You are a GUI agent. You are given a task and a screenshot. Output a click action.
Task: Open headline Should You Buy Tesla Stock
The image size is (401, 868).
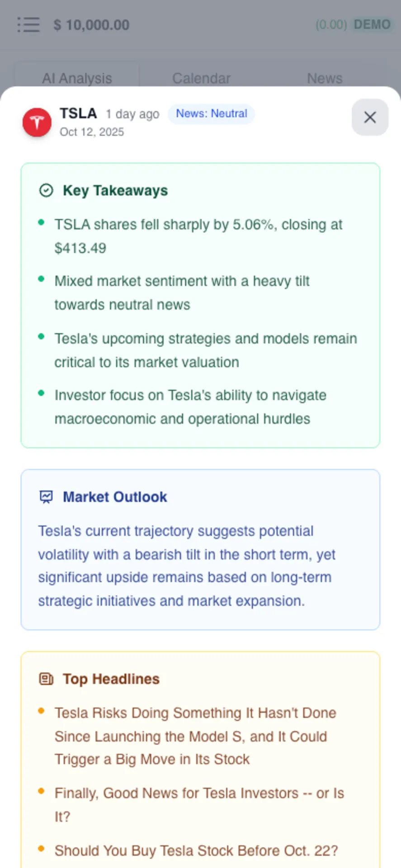click(x=196, y=850)
